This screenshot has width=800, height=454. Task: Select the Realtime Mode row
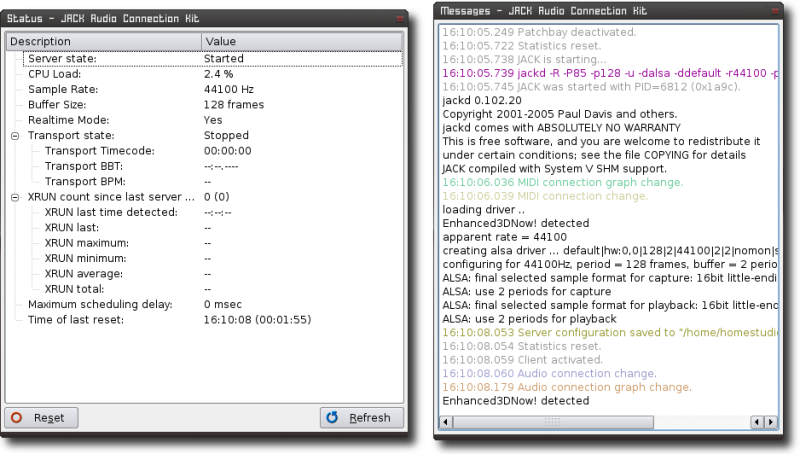point(213,120)
